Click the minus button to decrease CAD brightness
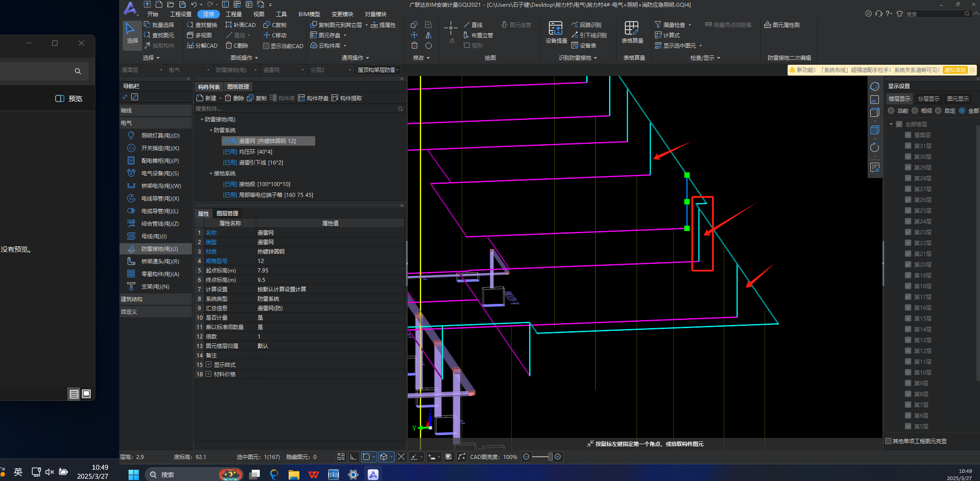Viewport: 980px width, 481px height. coord(526,457)
